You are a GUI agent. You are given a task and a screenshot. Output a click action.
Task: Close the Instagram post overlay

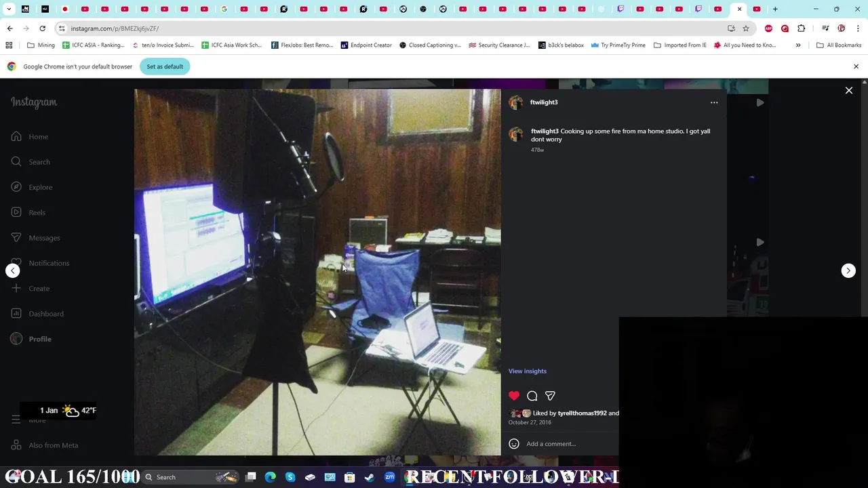(848, 90)
